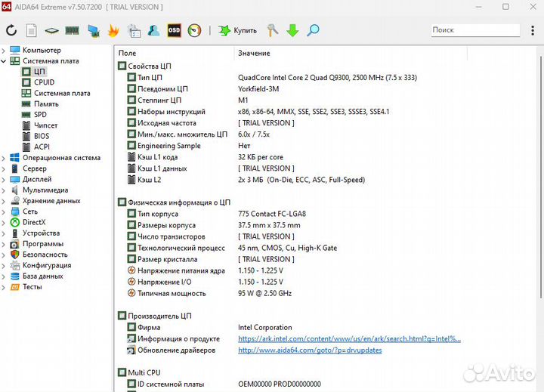Open the OSD panel icon
This screenshot has height=392, width=544.
(x=175, y=30)
